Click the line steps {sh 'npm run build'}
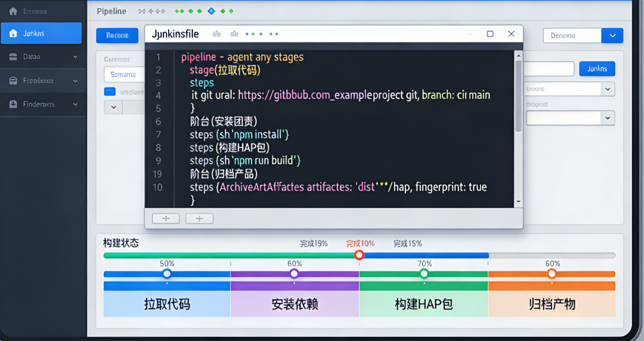644x341 pixels. (245, 160)
